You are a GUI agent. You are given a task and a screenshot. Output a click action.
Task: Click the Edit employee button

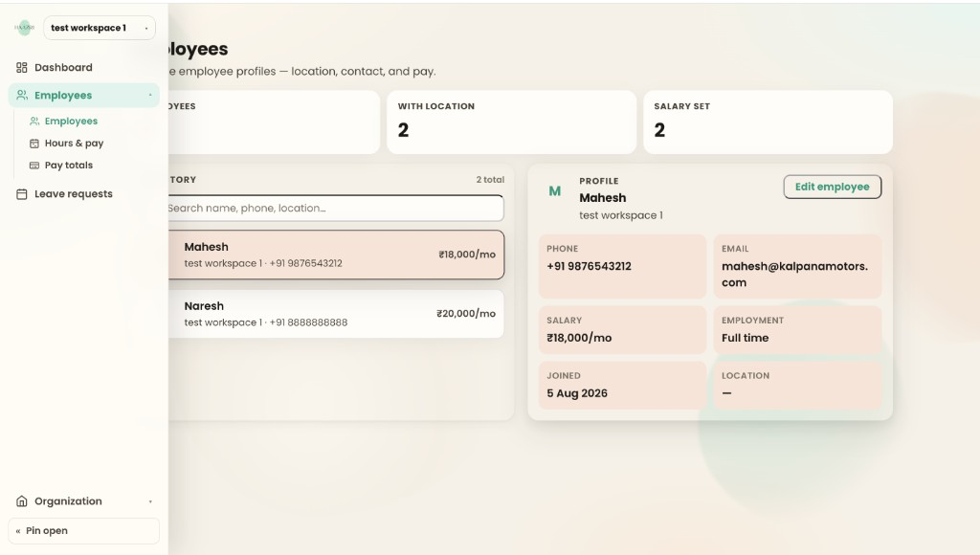(x=832, y=187)
